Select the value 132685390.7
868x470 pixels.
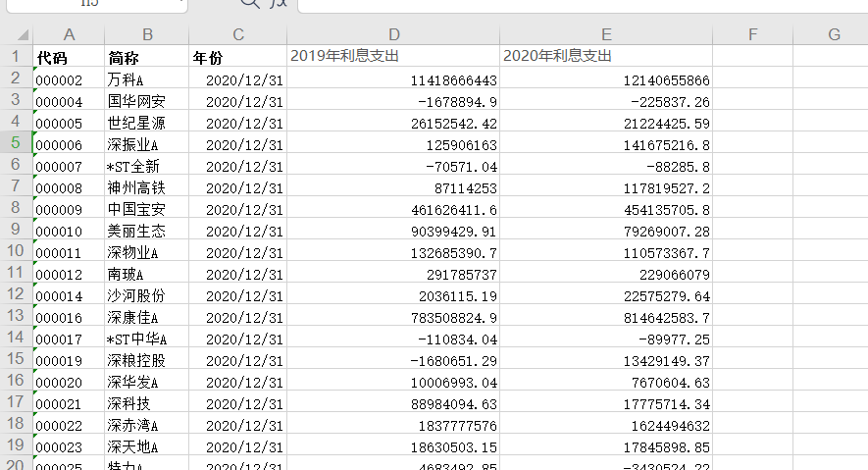[393, 250]
